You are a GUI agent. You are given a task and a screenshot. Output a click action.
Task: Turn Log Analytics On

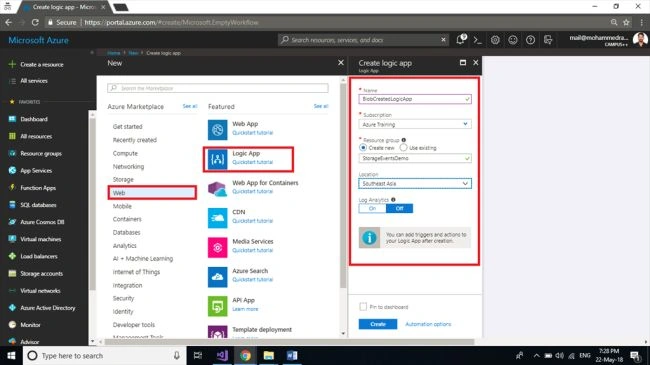pos(372,208)
